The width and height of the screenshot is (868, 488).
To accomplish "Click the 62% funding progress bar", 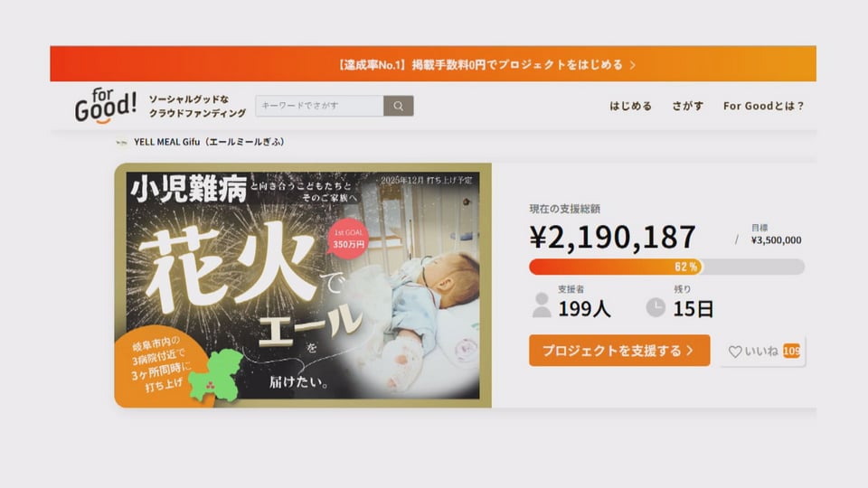I will click(x=666, y=267).
